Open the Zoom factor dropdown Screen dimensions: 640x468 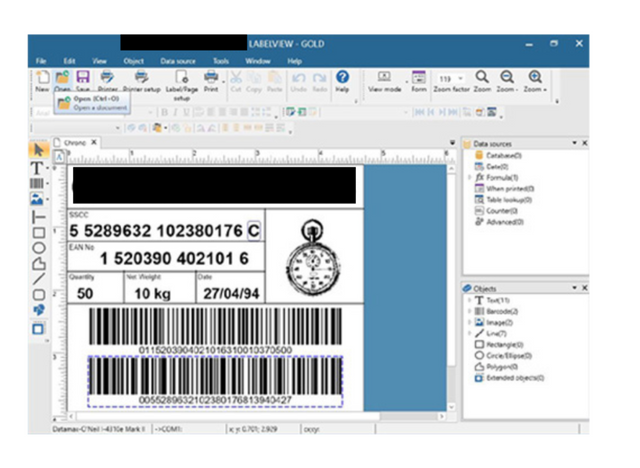pos(461,78)
